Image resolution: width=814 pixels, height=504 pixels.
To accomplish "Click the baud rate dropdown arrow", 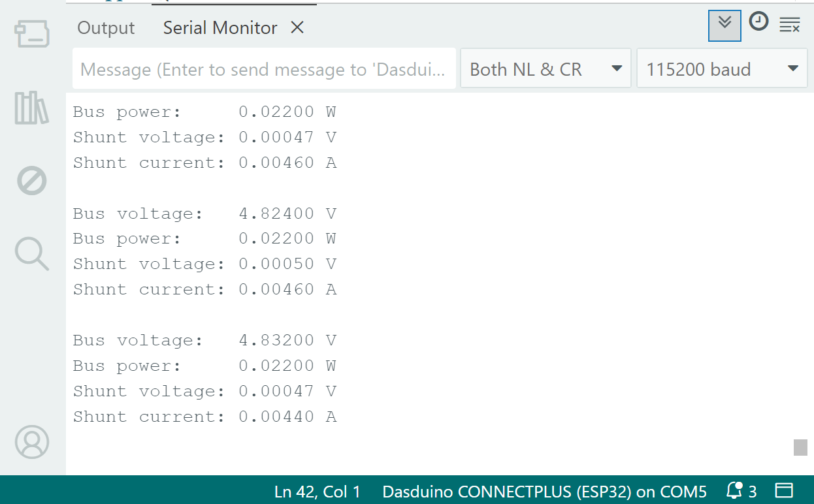I will pos(793,69).
